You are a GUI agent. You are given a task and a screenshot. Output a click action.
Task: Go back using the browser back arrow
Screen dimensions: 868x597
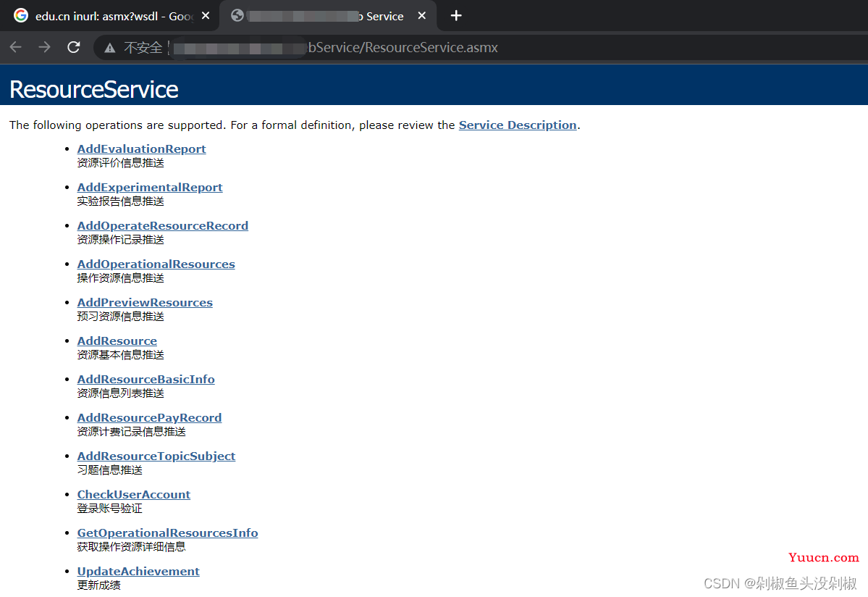tap(15, 48)
